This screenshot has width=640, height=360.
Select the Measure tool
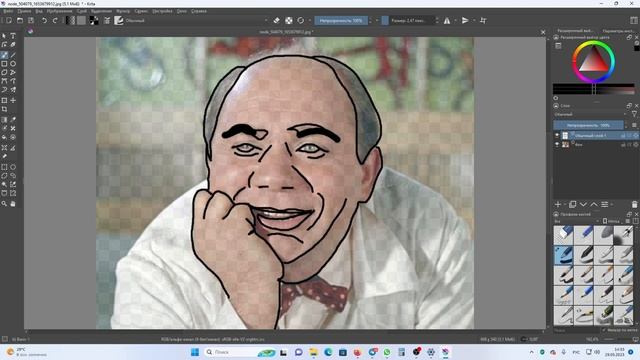(13, 148)
